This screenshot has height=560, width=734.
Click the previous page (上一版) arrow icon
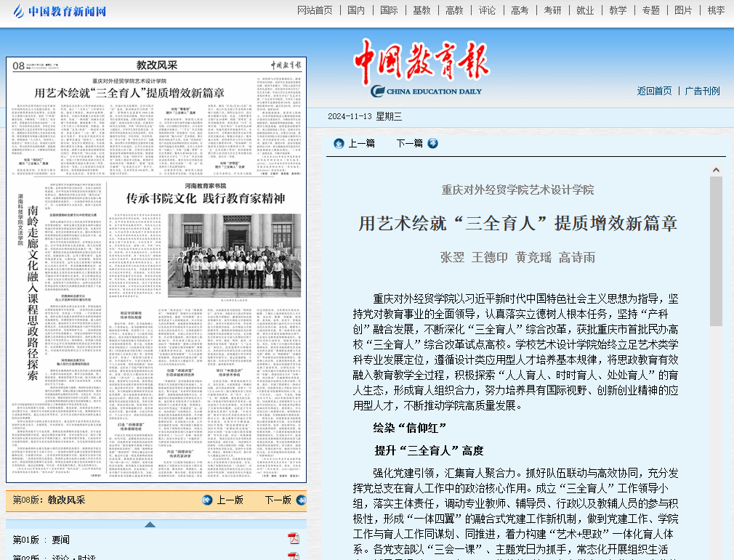207,500
